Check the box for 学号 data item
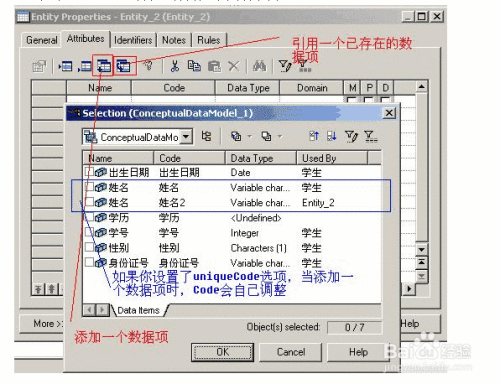The width and height of the screenshot is (500, 384). (x=89, y=232)
